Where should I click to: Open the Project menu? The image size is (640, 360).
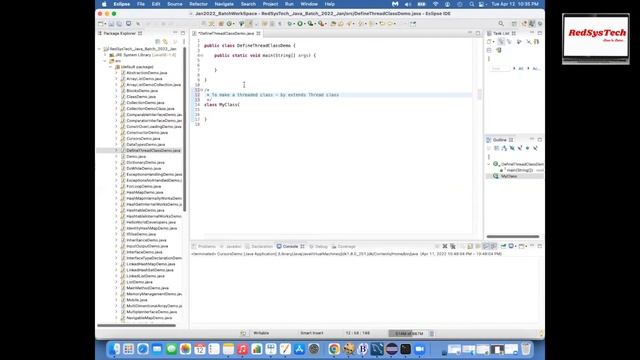270,4
